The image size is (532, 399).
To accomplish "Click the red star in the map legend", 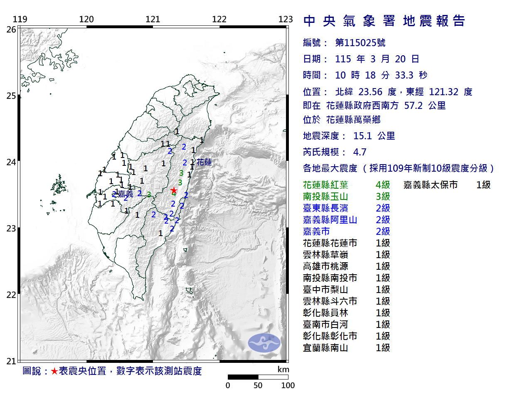I will (x=54, y=371).
